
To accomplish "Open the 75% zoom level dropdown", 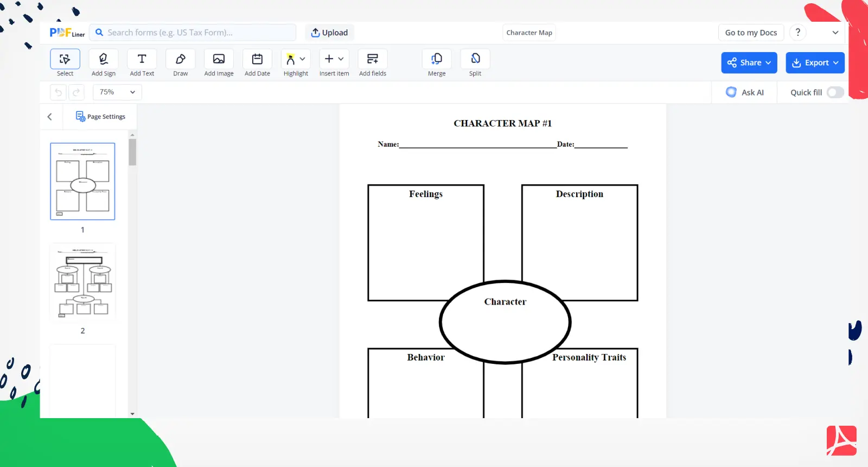I will click(117, 92).
